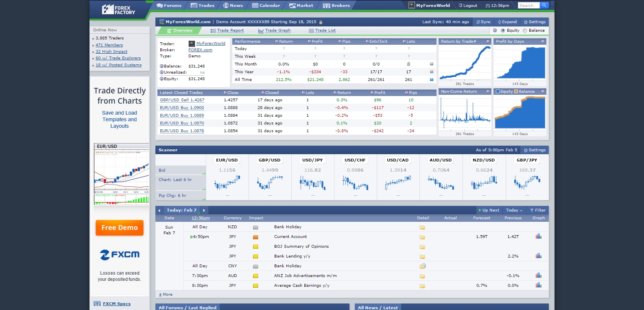This screenshot has width=644, height=310.
Task: Select the Equity radio button
Action: (503, 31)
